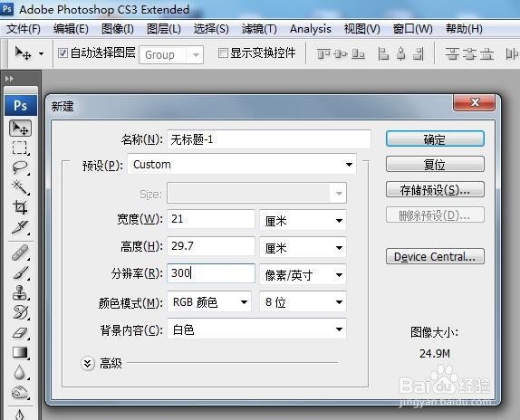Open the 高度 unit dropdown 厘米
This screenshot has width=520, height=420.
(x=303, y=247)
